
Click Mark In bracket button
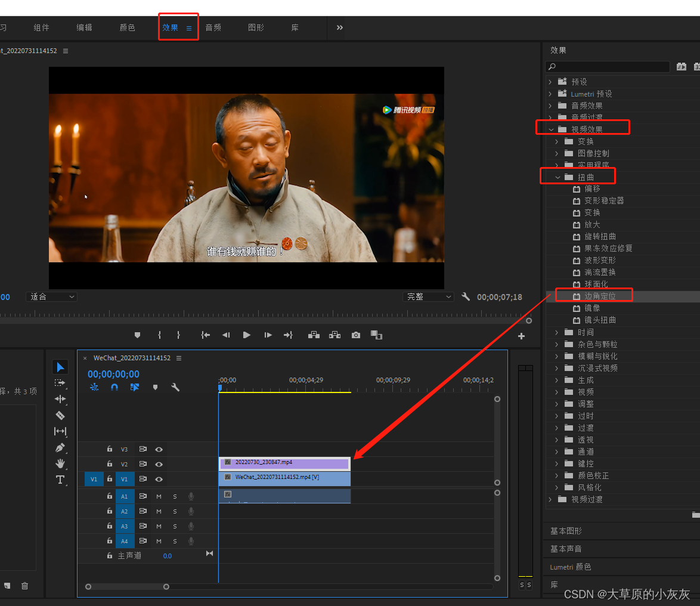(159, 335)
